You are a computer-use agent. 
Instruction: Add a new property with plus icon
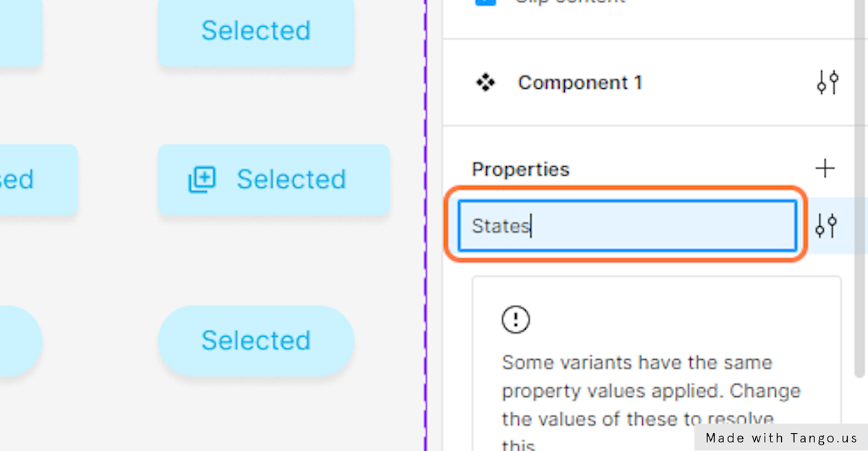tap(825, 169)
